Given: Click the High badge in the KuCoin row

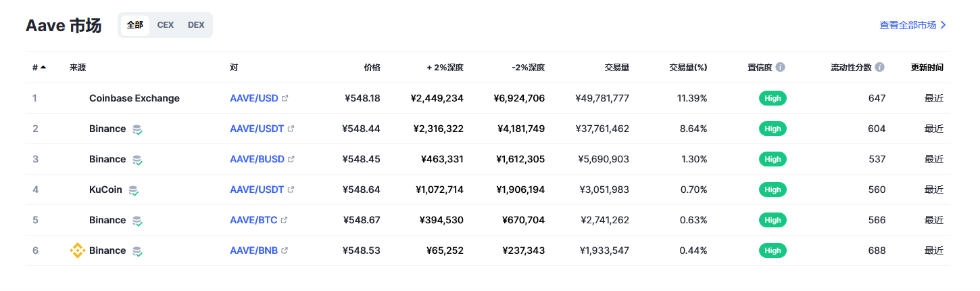Looking at the screenshot, I should [773, 189].
